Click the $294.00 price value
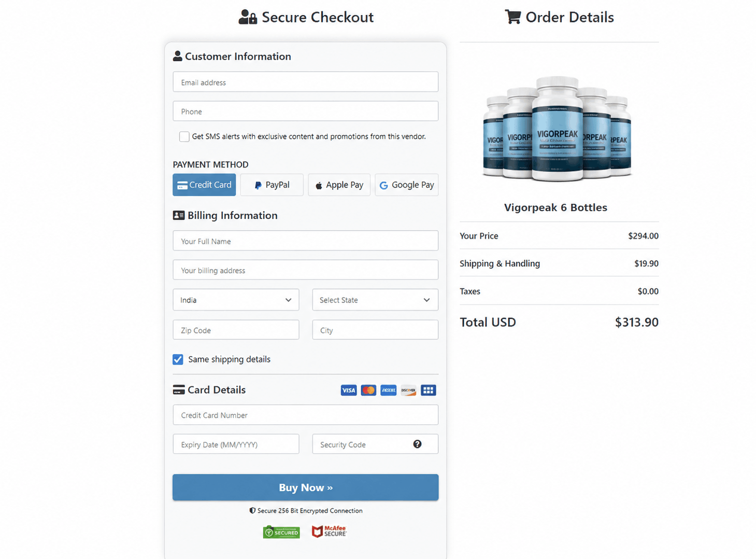 (643, 236)
